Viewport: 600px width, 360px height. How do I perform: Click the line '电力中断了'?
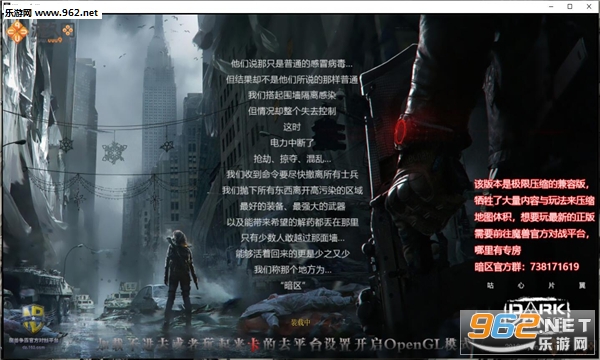(x=292, y=143)
